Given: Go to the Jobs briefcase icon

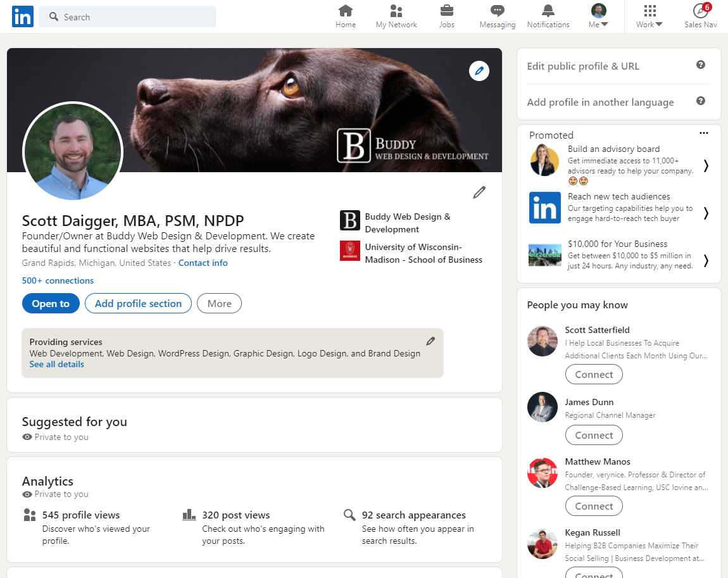Looking at the screenshot, I should [x=447, y=10].
